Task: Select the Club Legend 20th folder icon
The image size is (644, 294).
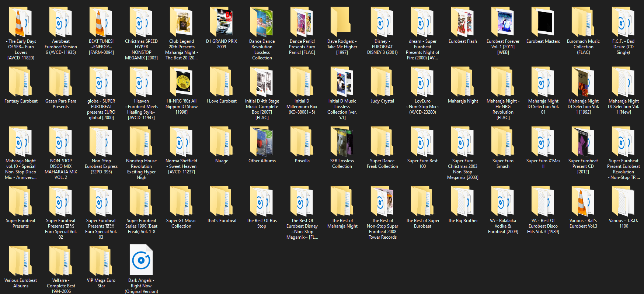Action: 181,22
